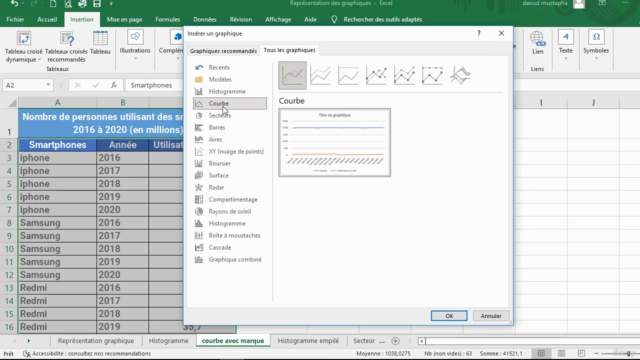
Task: Open Tableau croisé dynamique dropdown
Action: [x=24, y=47]
